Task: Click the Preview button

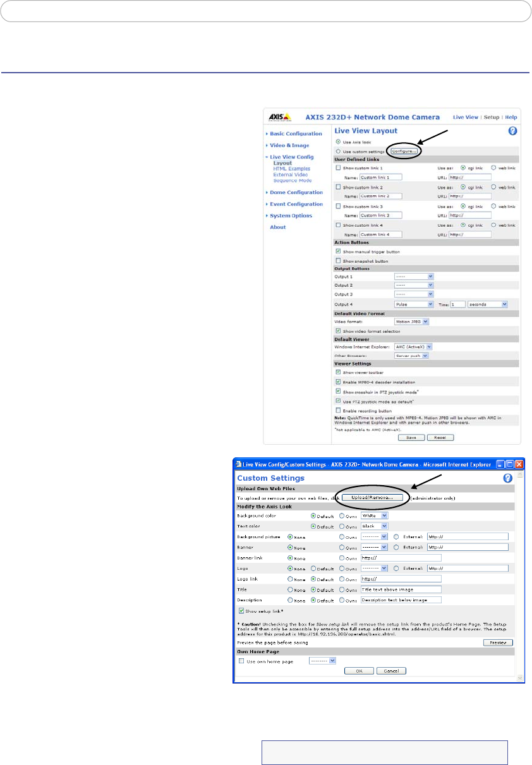Action: pyautogui.click(x=497, y=643)
